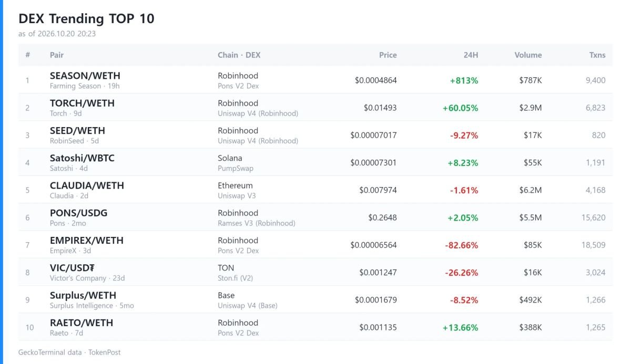Click the $2.9M volume value
631x364 pixels.
pyautogui.click(x=531, y=108)
